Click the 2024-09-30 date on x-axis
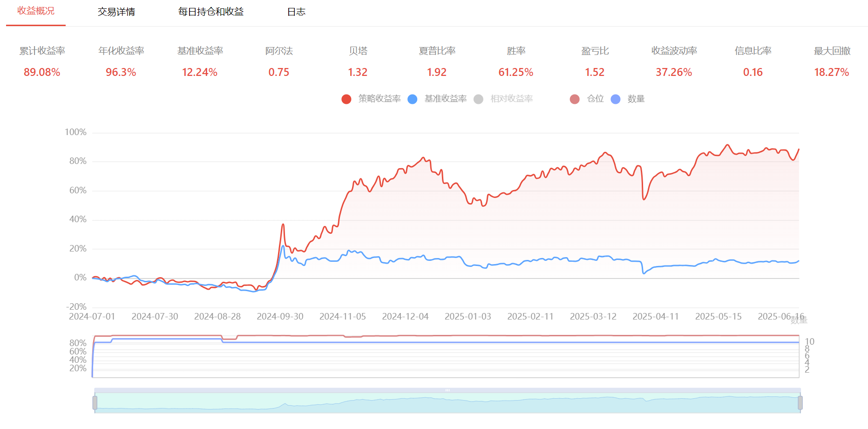 [280, 317]
